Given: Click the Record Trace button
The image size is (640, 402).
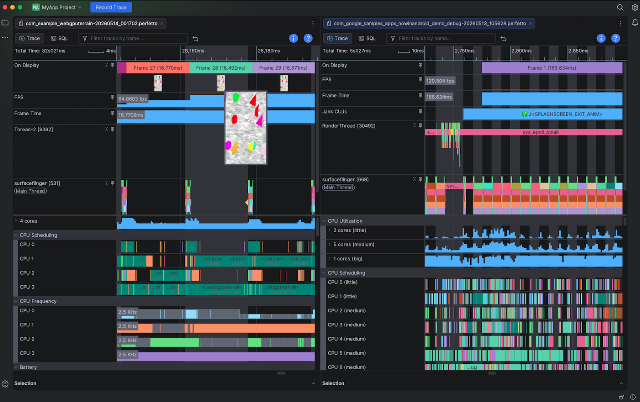Looking at the screenshot, I should pos(111,7).
